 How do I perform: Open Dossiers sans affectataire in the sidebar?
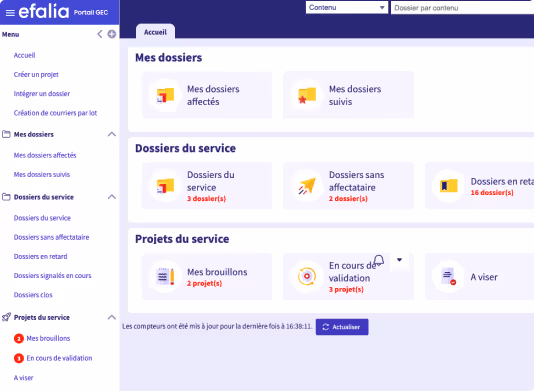(x=51, y=237)
